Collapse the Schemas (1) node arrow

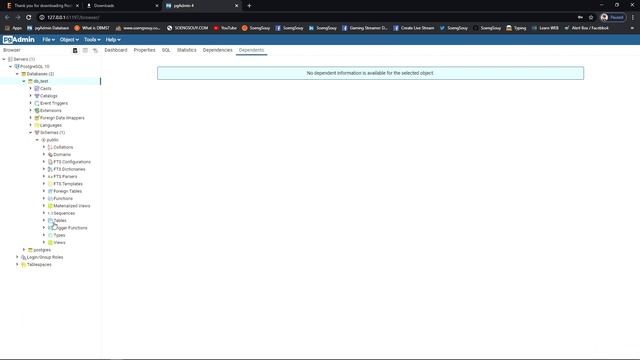[x=31, y=133]
